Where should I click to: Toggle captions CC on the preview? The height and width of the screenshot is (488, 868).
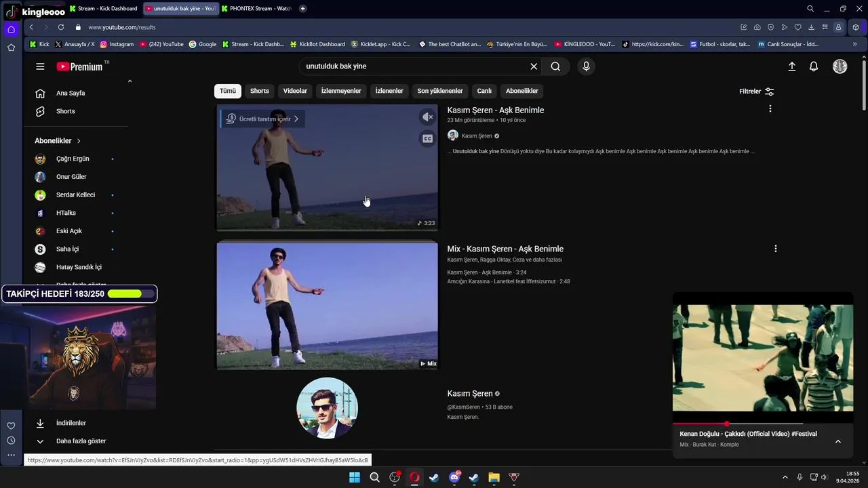(427, 139)
